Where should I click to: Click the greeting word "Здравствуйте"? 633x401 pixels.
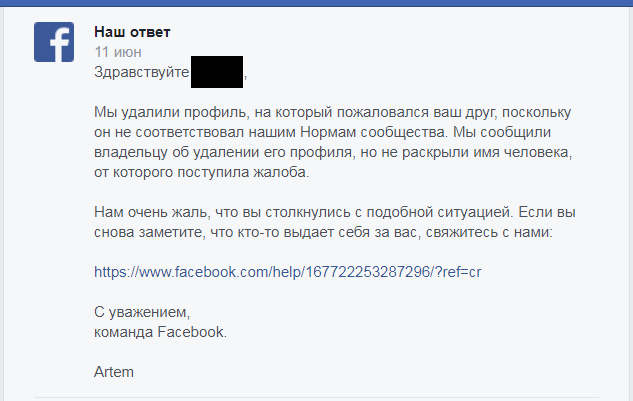(141, 72)
